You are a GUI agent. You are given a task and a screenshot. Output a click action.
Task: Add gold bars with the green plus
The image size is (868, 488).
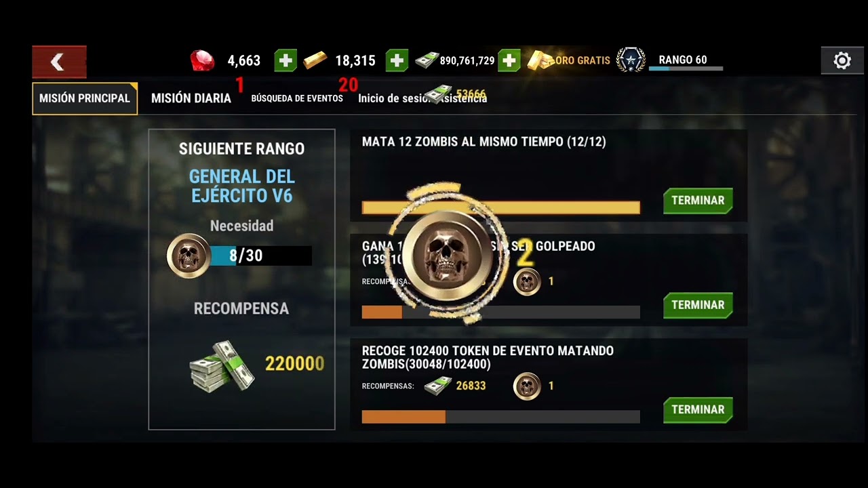(397, 60)
